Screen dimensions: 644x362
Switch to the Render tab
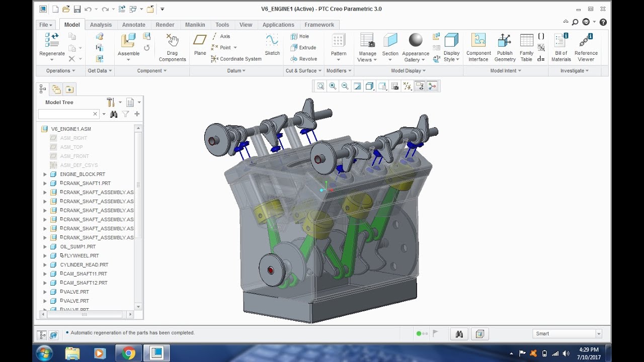(x=165, y=25)
